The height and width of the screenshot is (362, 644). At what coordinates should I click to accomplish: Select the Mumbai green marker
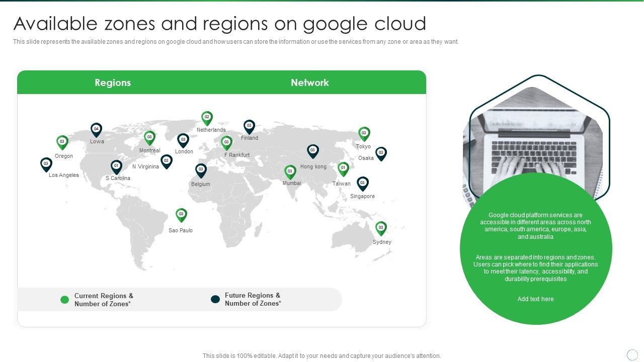coord(290,172)
